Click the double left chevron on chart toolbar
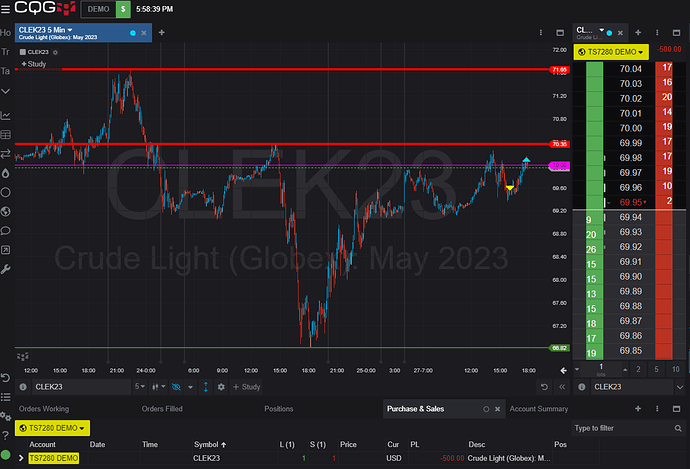Screen dimensions: 690x469 click(562, 387)
